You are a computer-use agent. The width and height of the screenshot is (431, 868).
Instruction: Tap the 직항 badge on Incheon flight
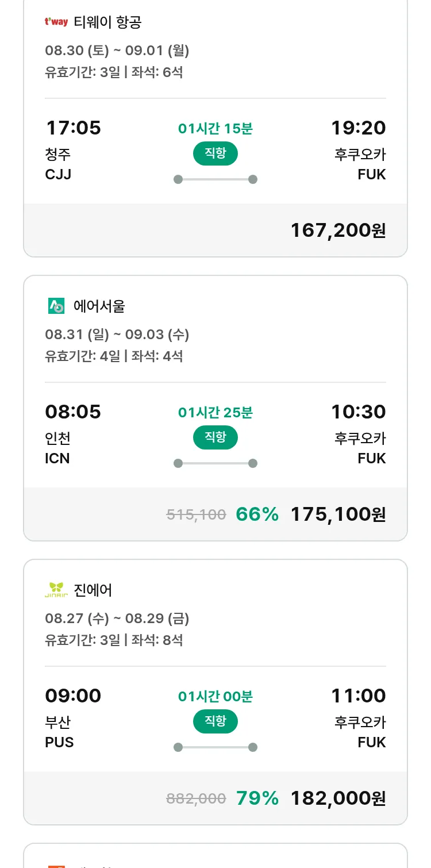click(x=215, y=437)
